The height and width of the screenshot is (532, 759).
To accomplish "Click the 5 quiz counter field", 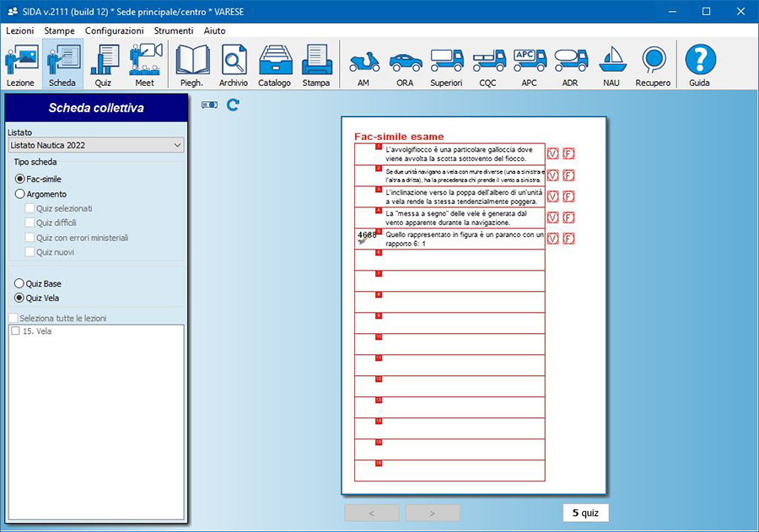I will click(585, 513).
